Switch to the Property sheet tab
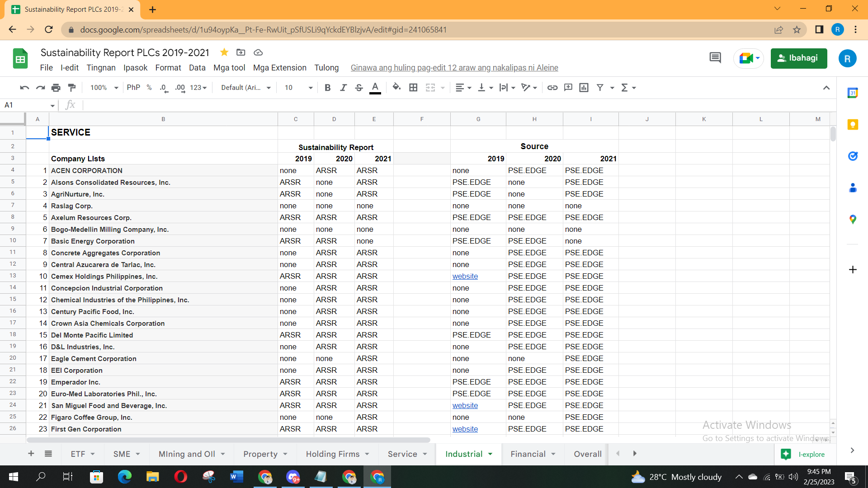Screen dimensions: 868x488 [x=260, y=454]
